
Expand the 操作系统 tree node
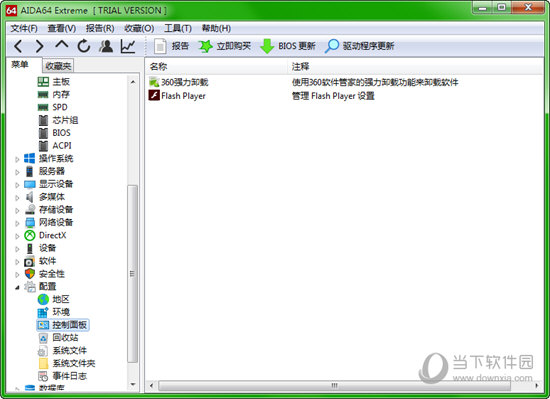pos(17,159)
